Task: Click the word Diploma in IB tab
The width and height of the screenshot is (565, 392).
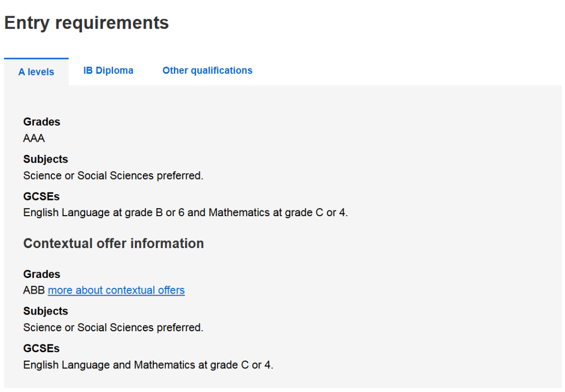Action: (114, 70)
